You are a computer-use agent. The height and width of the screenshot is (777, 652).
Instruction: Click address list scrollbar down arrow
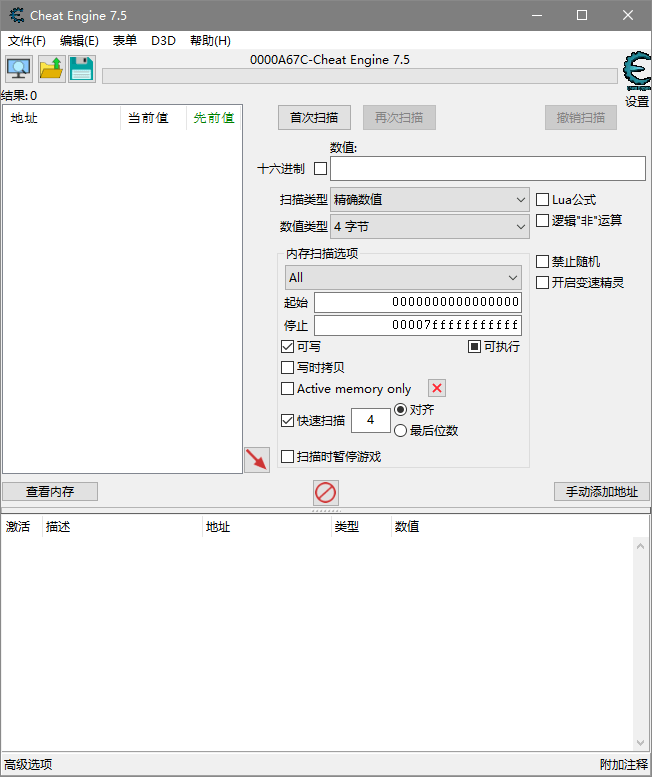640,743
